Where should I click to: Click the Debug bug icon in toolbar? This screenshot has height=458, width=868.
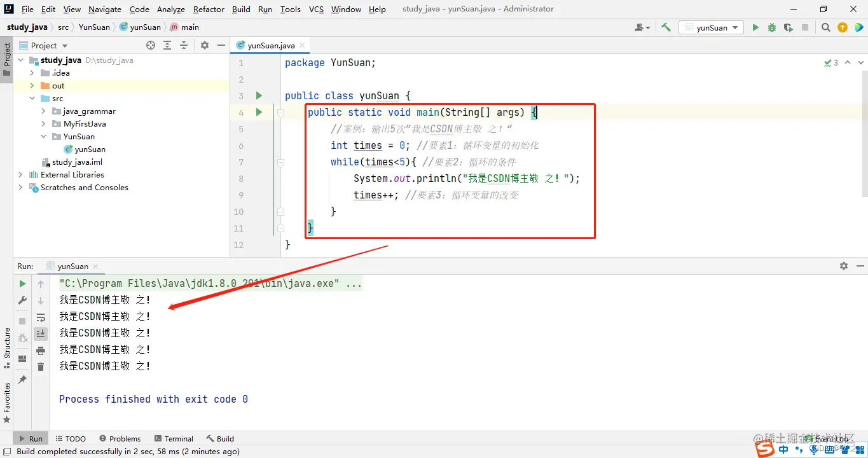pos(772,27)
